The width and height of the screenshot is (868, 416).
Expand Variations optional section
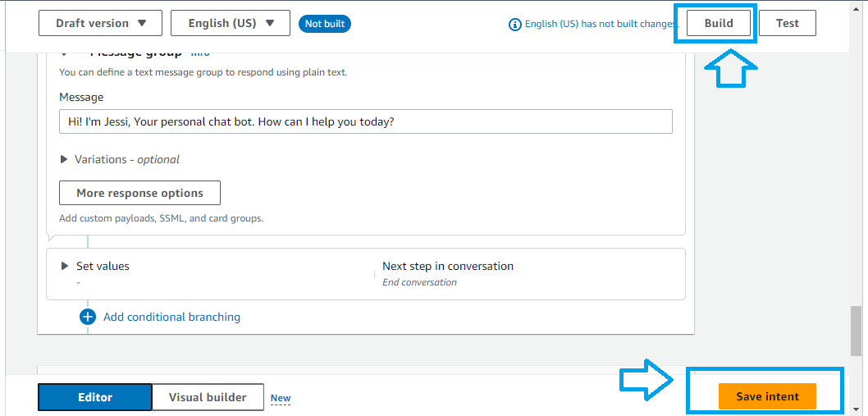pyautogui.click(x=64, y=159)
